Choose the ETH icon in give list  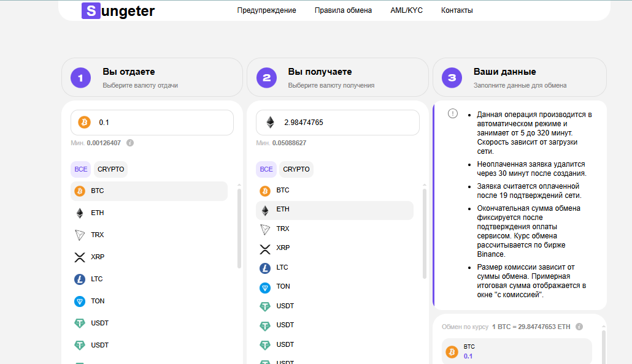coord(80,213)
